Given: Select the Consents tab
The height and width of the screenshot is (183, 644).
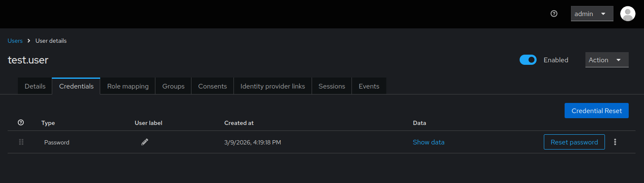Looking at the screenshot, I should pyautogui.click(x=212, y=86).
